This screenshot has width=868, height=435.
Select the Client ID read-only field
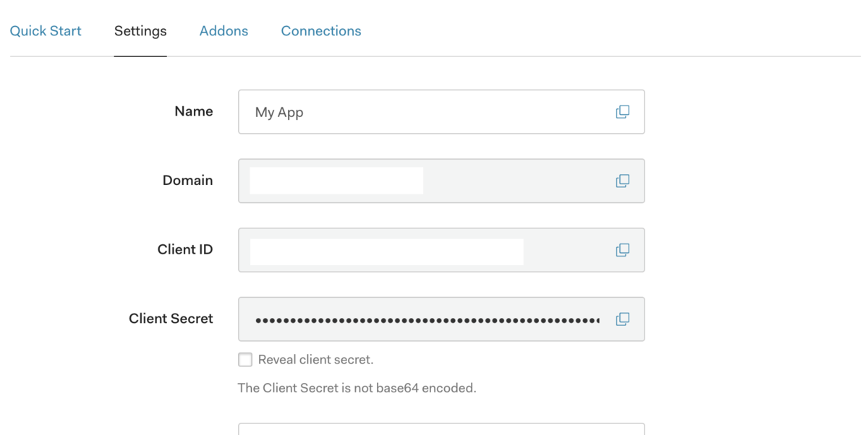[x=441, y=250]
